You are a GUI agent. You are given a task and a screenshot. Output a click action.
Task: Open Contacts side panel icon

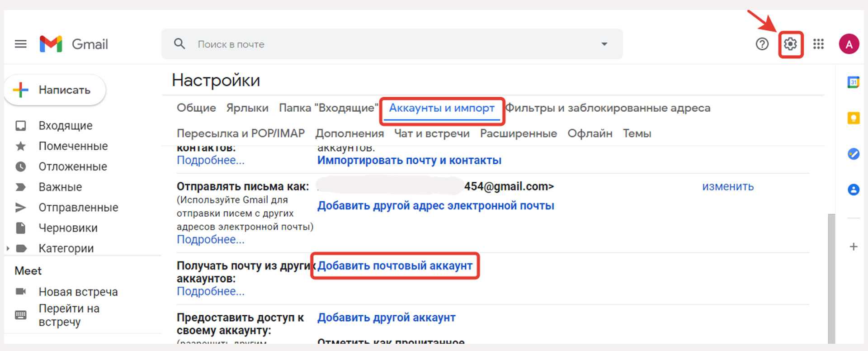pos(853,190)
